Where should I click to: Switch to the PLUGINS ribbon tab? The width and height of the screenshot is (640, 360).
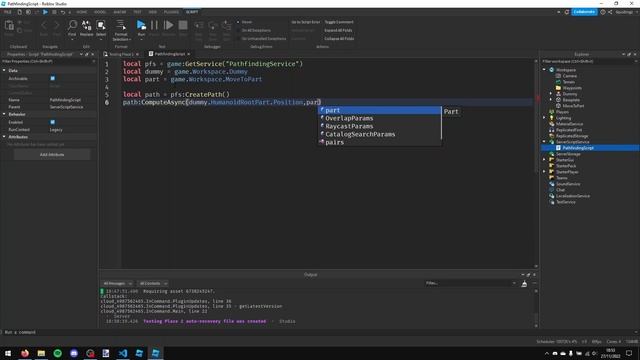click(x=171, y=12)
